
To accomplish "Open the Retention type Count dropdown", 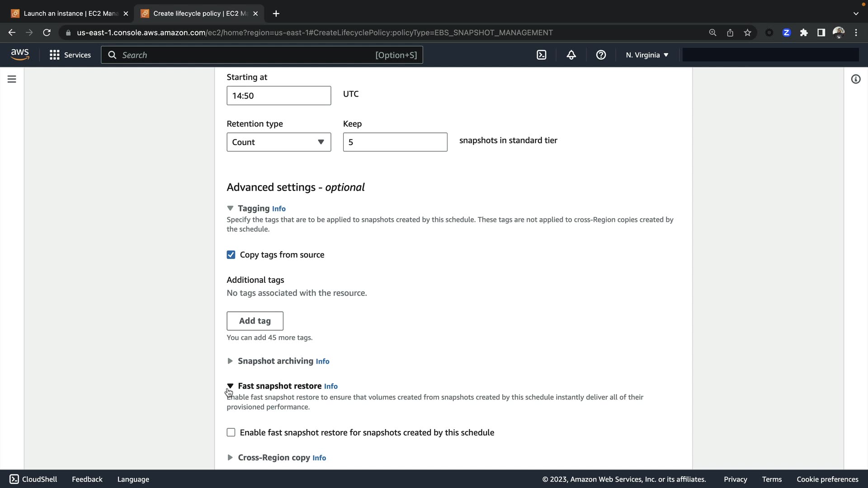I will (278, 142).
